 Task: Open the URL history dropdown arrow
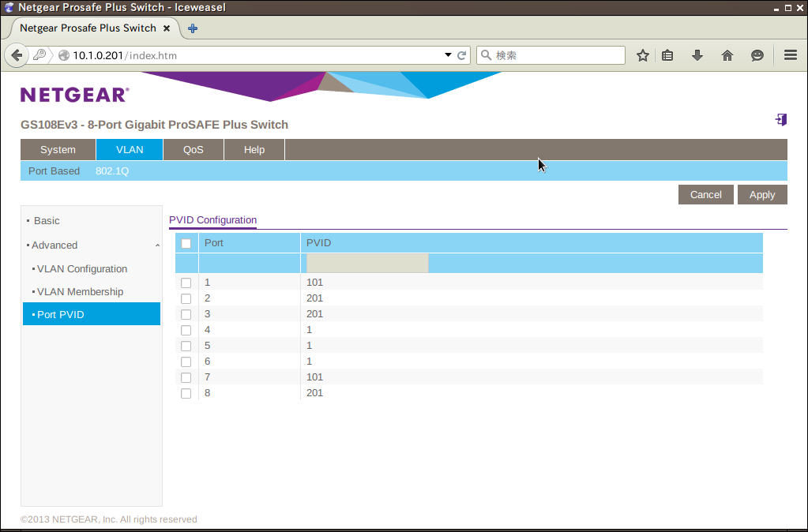tap(448, 55)
